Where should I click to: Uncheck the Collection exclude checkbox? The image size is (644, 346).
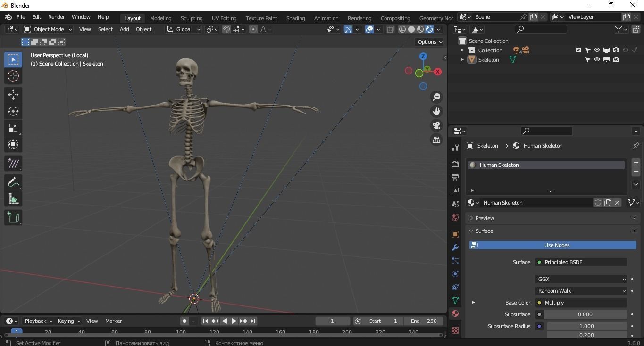[578, 50]
